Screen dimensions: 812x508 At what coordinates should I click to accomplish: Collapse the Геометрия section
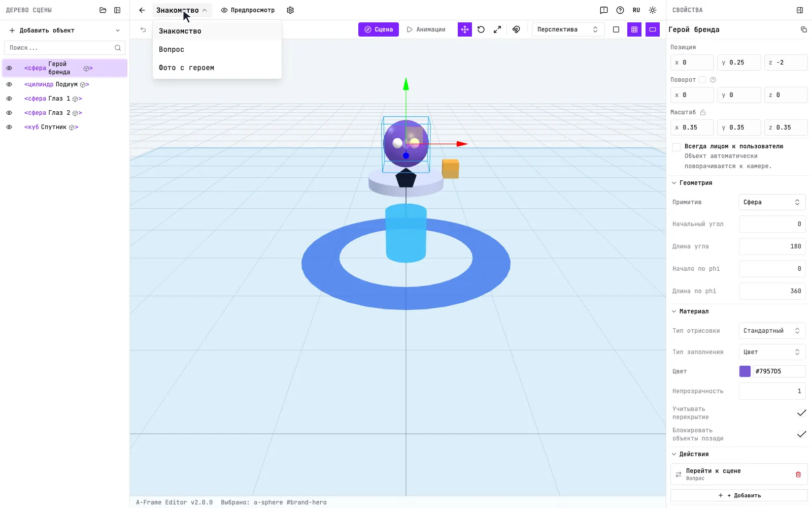[692, 183]
